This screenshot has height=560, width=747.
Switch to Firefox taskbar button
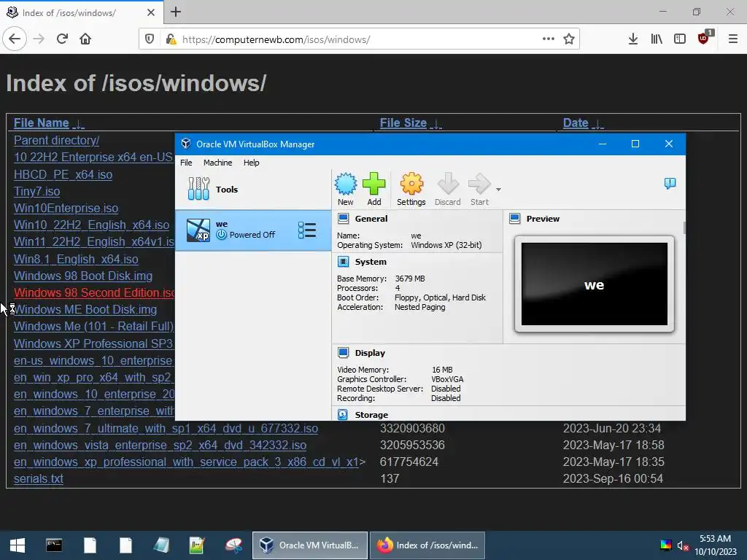427,545
